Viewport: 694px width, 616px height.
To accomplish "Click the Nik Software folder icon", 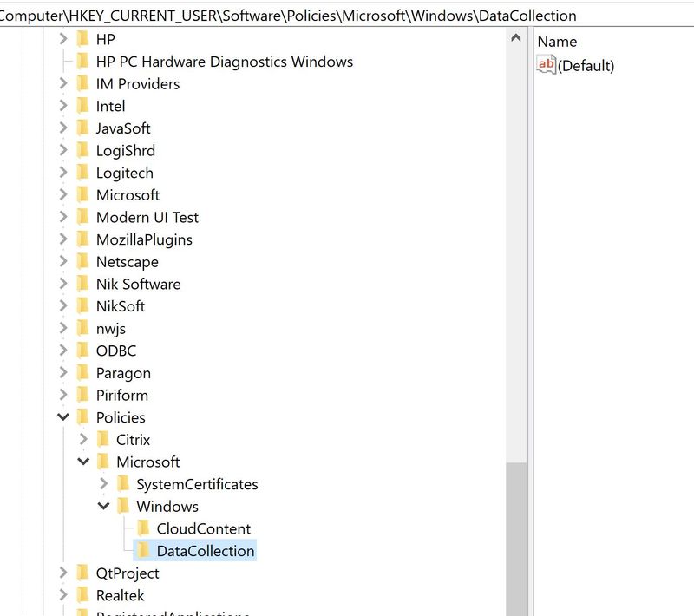I will coord(82,283).
